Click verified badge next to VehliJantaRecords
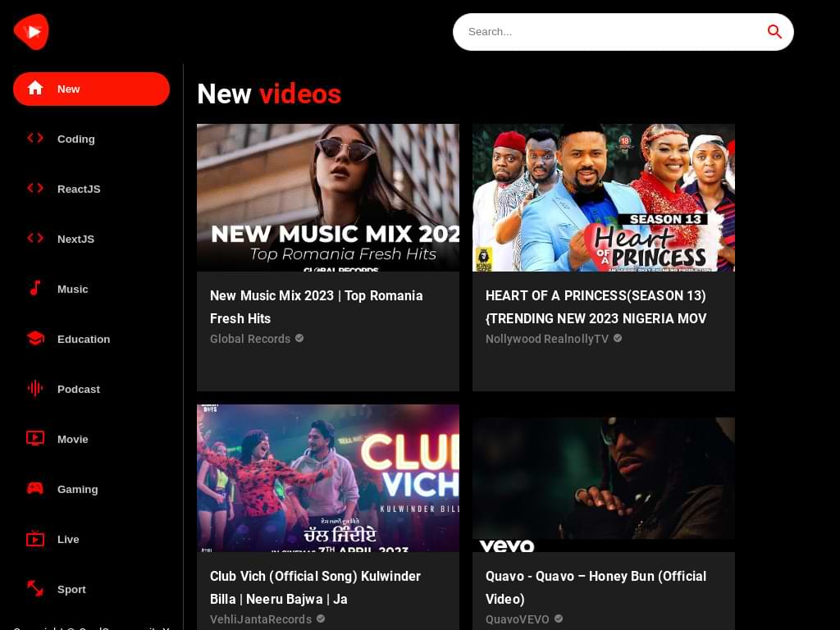 (321, 619)
